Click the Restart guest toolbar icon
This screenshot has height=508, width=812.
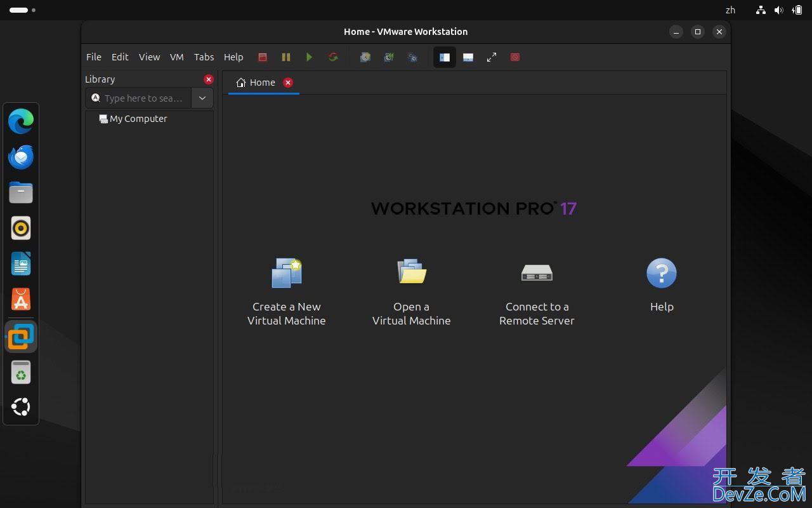click(333, 57)
